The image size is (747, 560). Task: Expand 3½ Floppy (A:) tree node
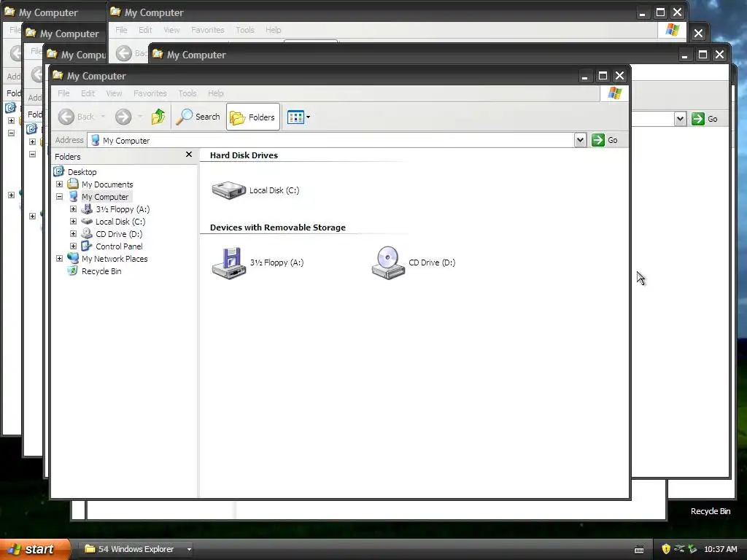74,209
